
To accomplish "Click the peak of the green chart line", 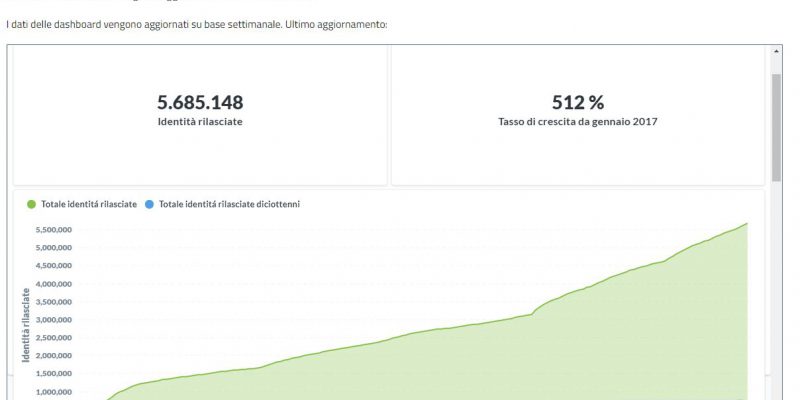I will coord(747,223).
